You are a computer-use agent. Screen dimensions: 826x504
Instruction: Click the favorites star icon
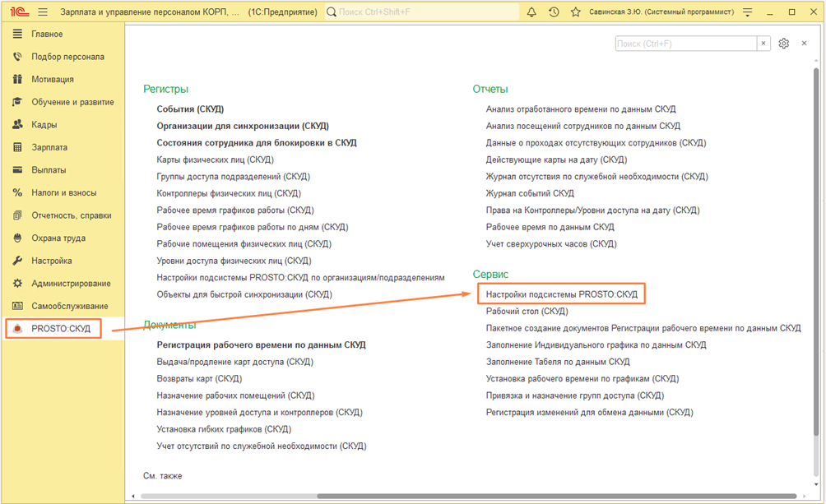576,12
